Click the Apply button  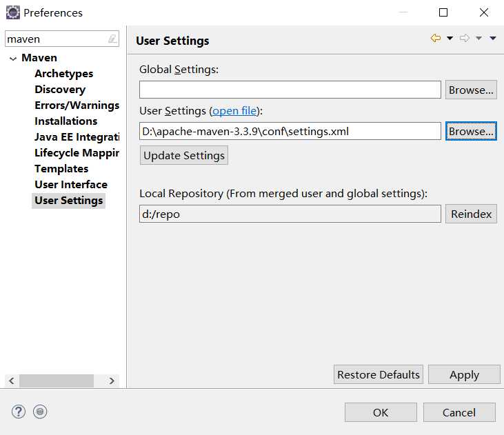[x=464, y=374]
